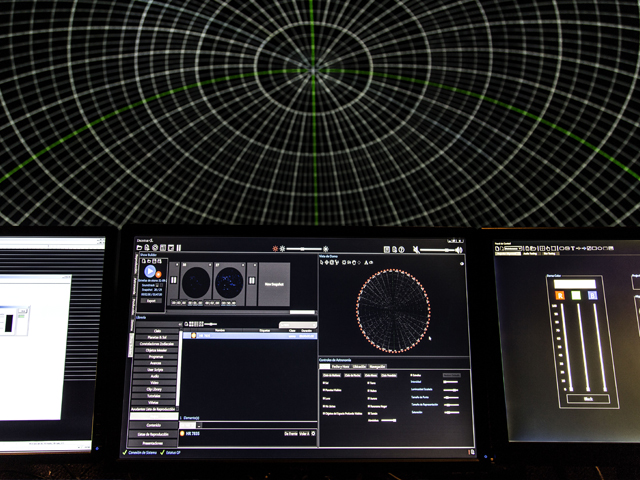Expand the Listas de Reproducción section
The width and height of the screenshot is (640, 480).
pyautogui.click(x=151, y=432)
